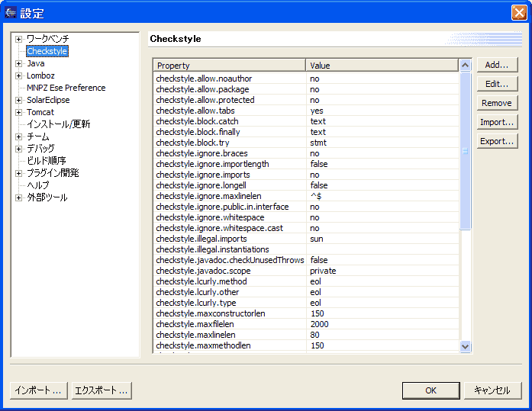Open the ヘルプ preferences page
The image size is (532, 411).
[x=38, y=185]
